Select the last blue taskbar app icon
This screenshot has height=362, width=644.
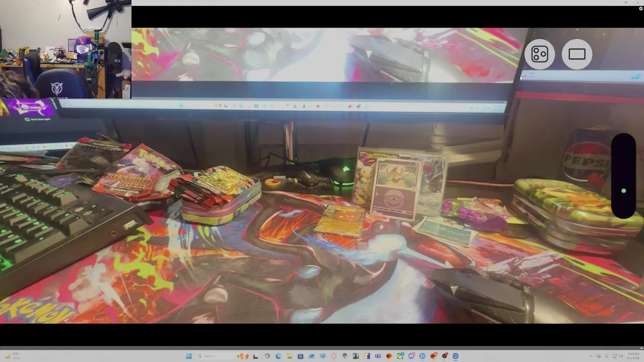tap(455, 356)
